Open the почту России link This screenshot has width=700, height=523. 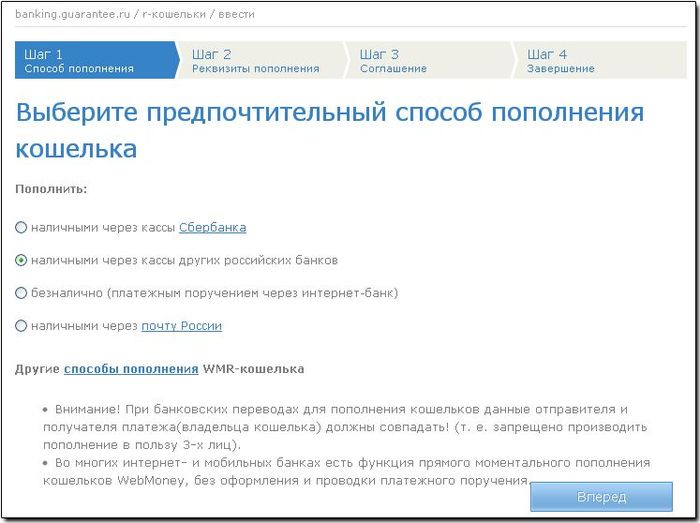182,326
